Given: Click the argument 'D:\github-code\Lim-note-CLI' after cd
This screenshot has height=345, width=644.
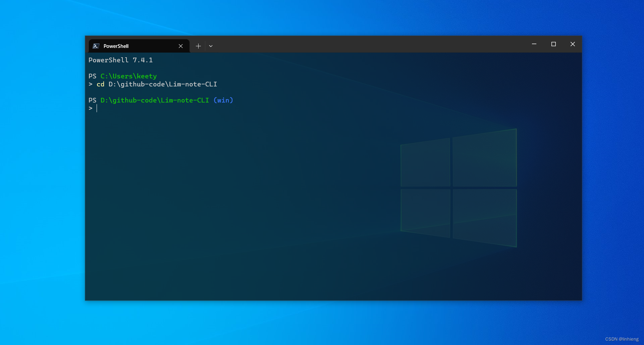Looking at the screenshot, I should 163,84.
